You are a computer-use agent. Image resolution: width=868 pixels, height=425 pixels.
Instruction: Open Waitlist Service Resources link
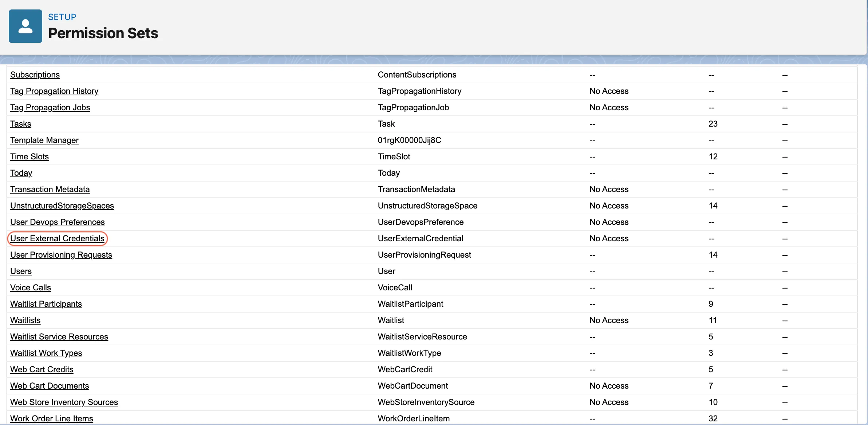click(x=59, y=337)
